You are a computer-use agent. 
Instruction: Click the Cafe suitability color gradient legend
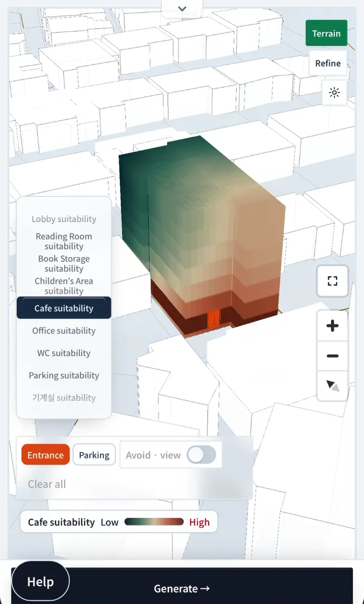(x=154, y=522)
